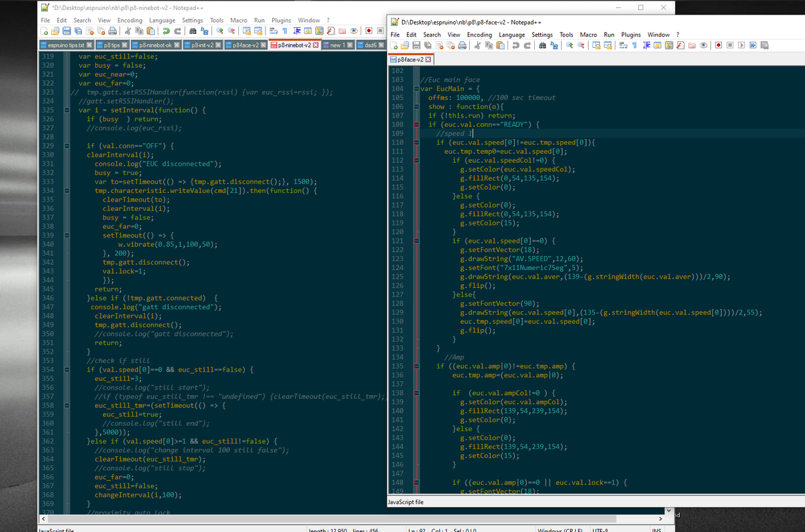Image resolution: width=805 pixels, height=532 pixels.
Task: Toggle show all characters in p8-ninebot-v2 window
Action: tap(285, 31)
